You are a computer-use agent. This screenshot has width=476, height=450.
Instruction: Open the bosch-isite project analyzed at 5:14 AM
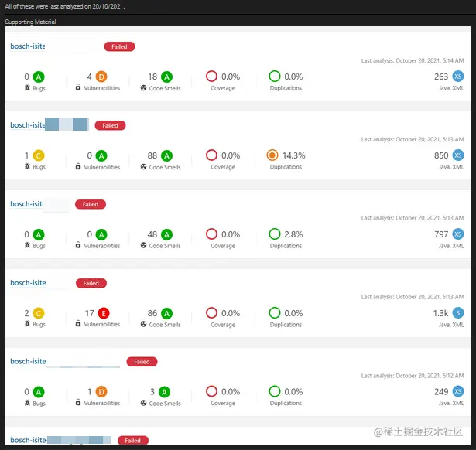[x=28, y=46]
